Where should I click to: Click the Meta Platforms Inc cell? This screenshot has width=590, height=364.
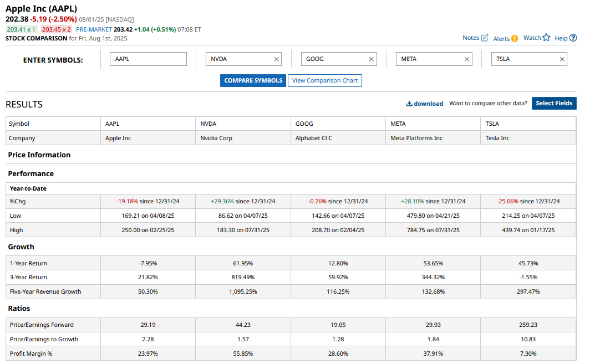point(433,138)
